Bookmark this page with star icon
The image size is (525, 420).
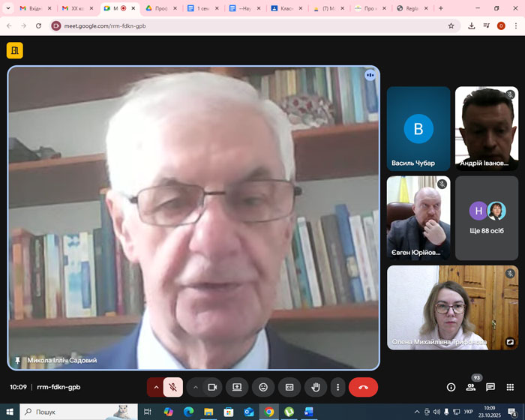click(451, 25)
